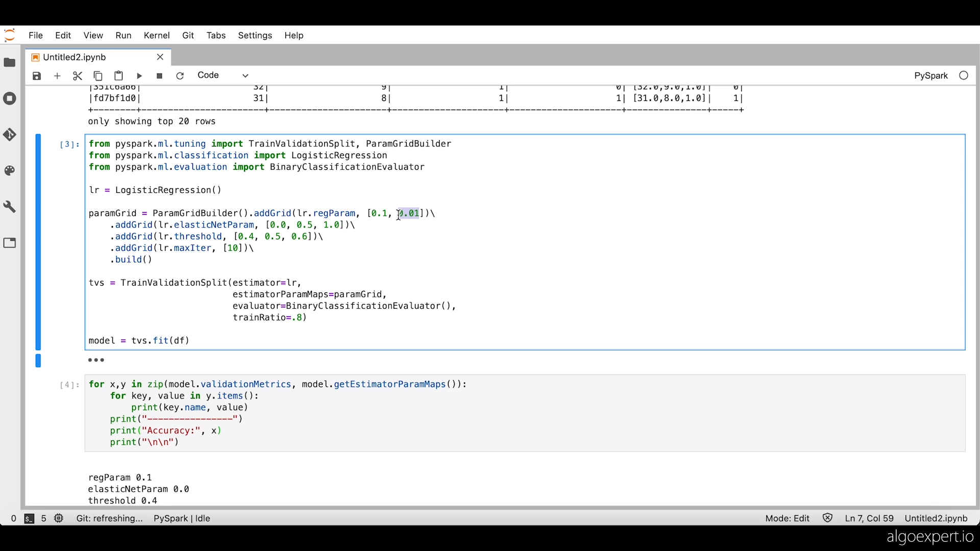Viewport: 980px width, 551px height.
Task: Open the command palette sidebar
Action: (9, 170)
